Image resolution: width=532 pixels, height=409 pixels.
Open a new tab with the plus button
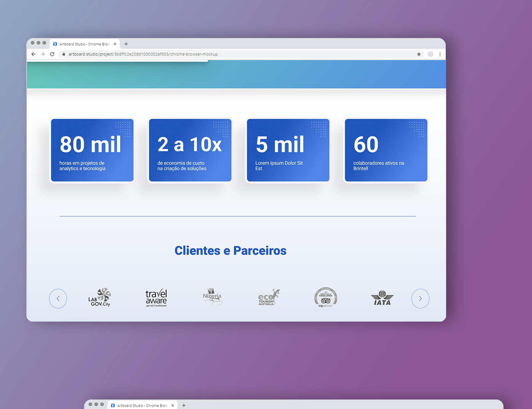point(126,44)
